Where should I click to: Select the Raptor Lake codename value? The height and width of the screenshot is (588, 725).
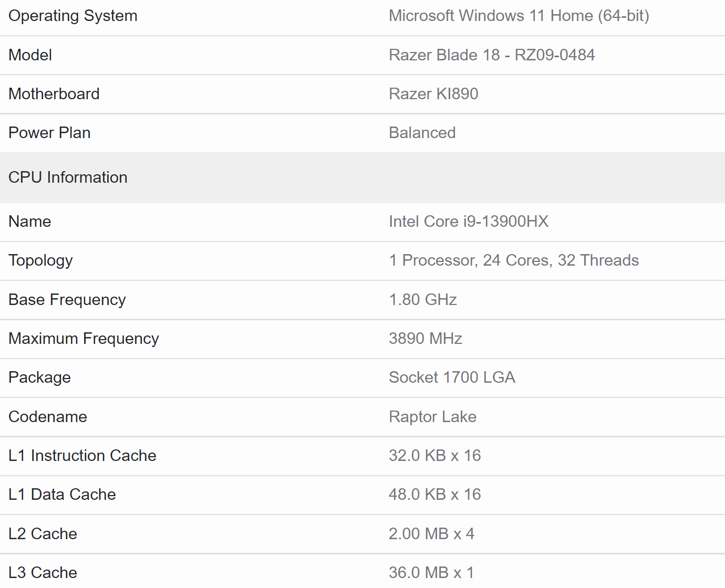pos(432,417)
